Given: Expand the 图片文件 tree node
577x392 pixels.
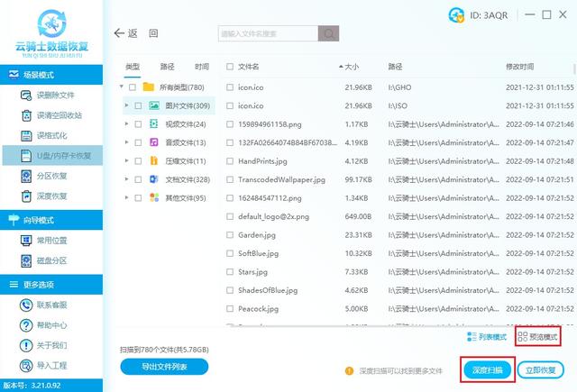Looking at the screenshot, I should 126,105.
